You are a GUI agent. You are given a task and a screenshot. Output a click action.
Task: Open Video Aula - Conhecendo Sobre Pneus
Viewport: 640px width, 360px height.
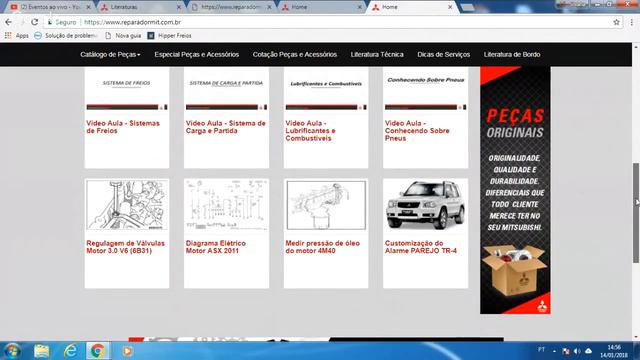417,131
